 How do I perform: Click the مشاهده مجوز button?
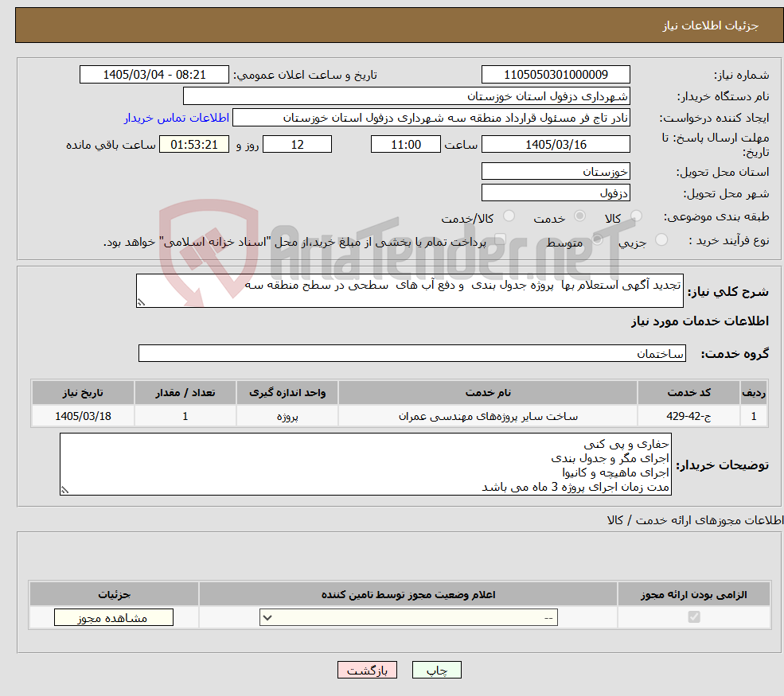click(114, 617)
